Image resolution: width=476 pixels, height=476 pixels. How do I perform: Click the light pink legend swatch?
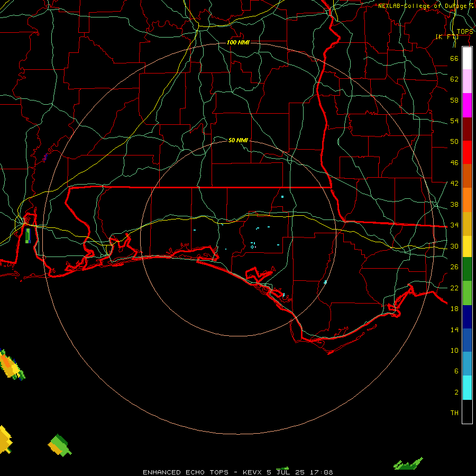click(x=467, y=81)
